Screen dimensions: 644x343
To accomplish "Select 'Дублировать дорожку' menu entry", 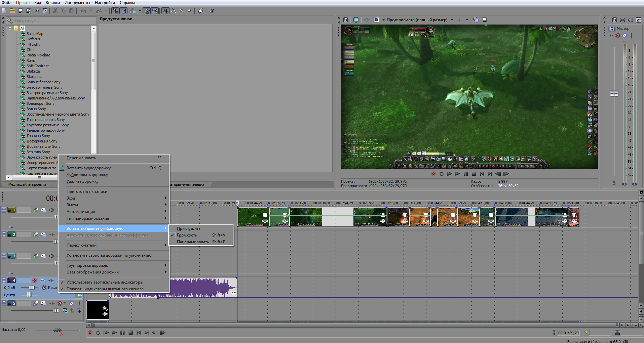I will point(113,175).
